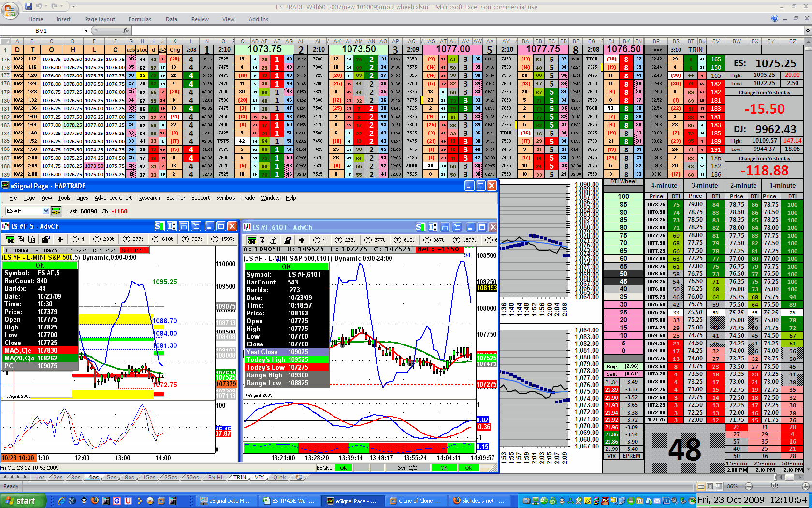Expand Customize Quick Access Toolbar dropdown
812x508 pixels.
73,6
